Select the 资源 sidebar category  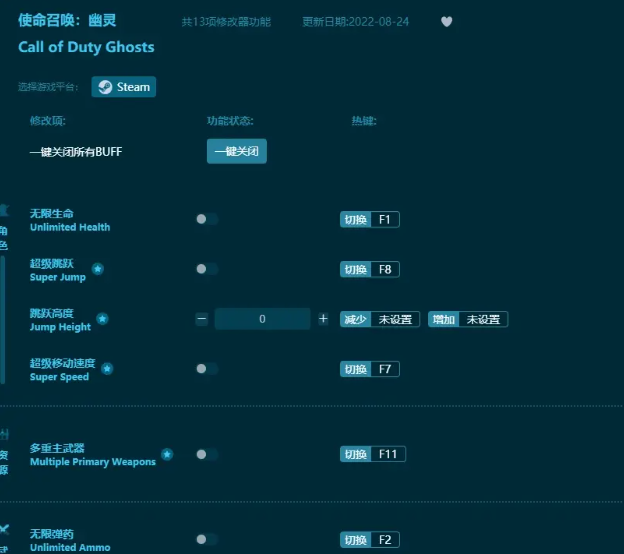click(x=4, y=453)
